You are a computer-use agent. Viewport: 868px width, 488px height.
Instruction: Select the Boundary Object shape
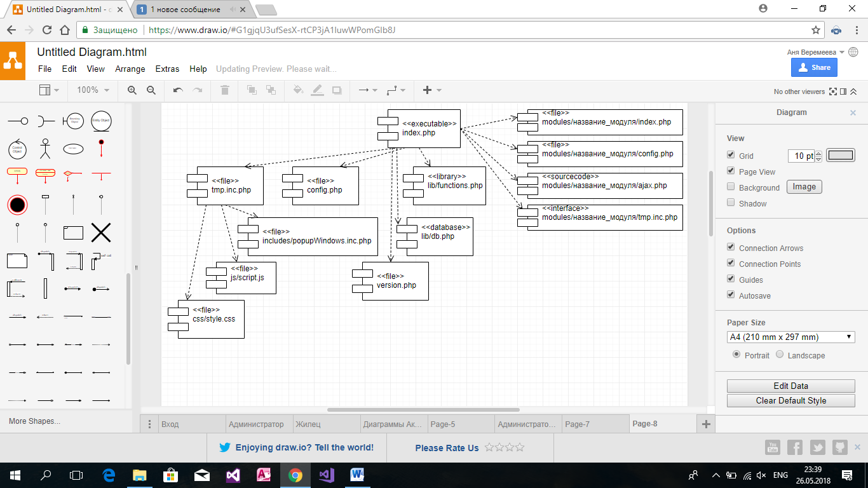tap(73, 120)
